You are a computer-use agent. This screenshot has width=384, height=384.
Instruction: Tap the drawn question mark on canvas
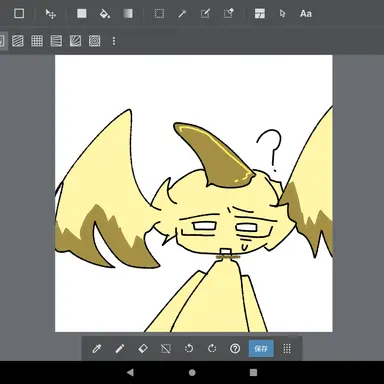[x=269, y=150]
